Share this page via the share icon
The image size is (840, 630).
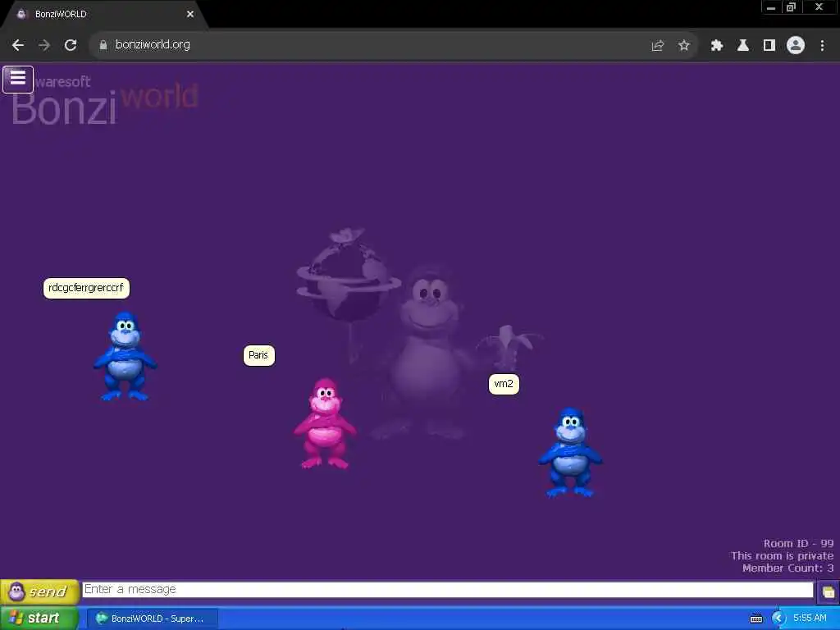pyautogui.click(x=658, y=46)
